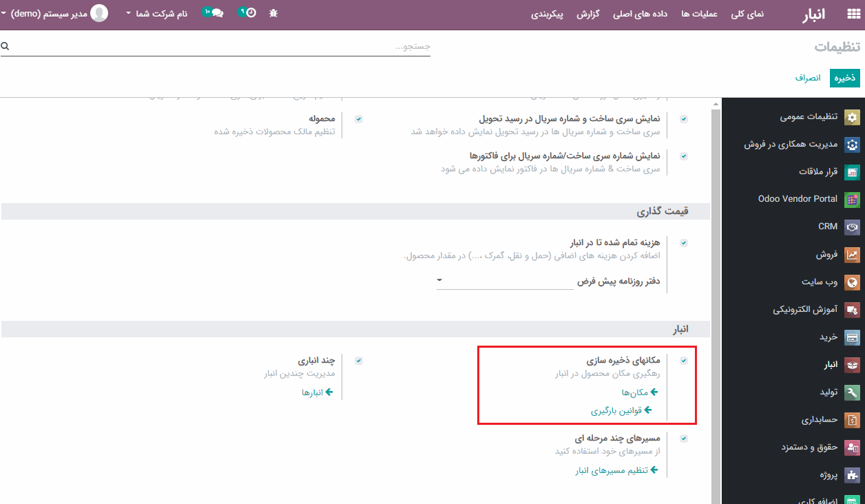Open نمای کلی menu
Image resolution: width=865 pixels, height=504 pixels.
(x=747, y=14)
